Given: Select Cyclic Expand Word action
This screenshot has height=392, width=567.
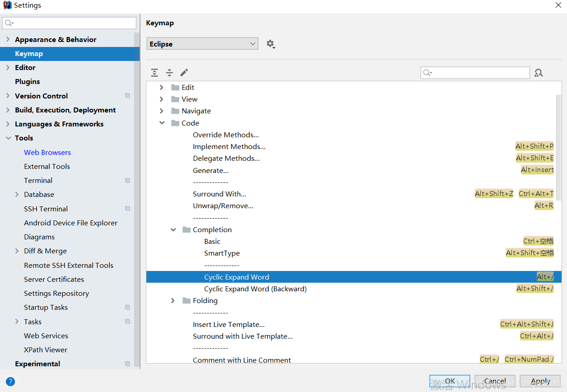Looking at the screenshot, I should pos(354,277).
